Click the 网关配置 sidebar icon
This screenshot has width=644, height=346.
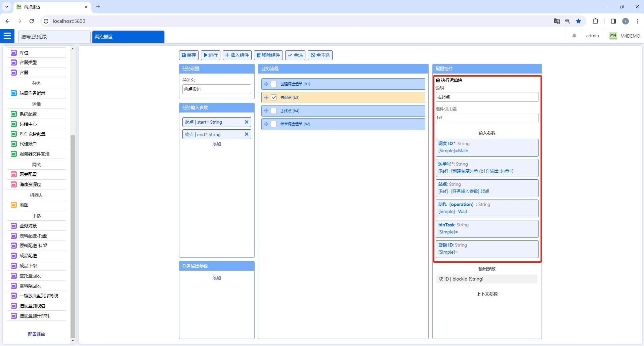14,174
